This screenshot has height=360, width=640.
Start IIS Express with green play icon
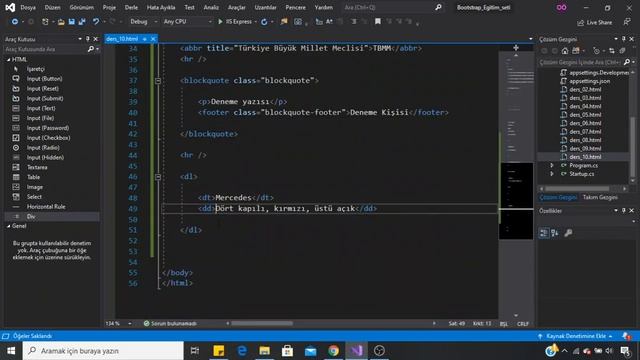[220, 22]
